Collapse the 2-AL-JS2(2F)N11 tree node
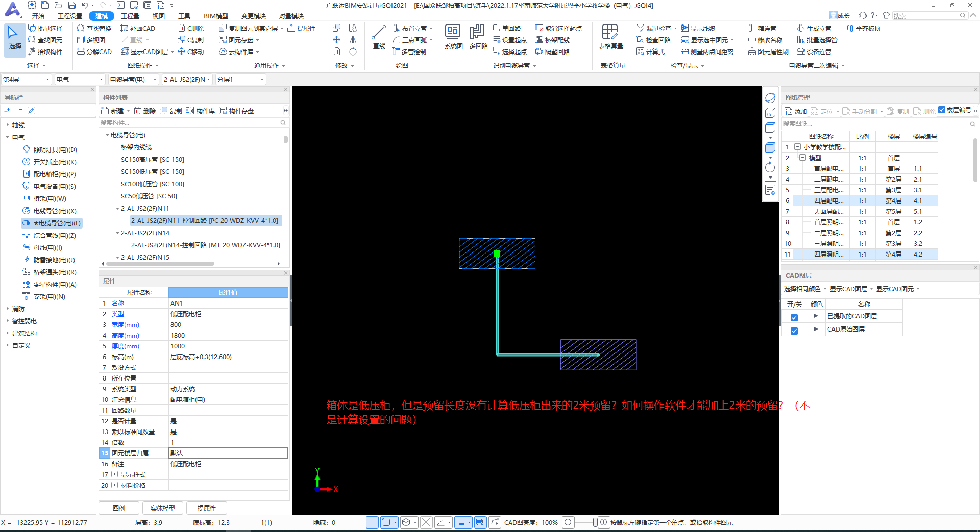Viewport: 980px width, 532px height. pos(117,209)
